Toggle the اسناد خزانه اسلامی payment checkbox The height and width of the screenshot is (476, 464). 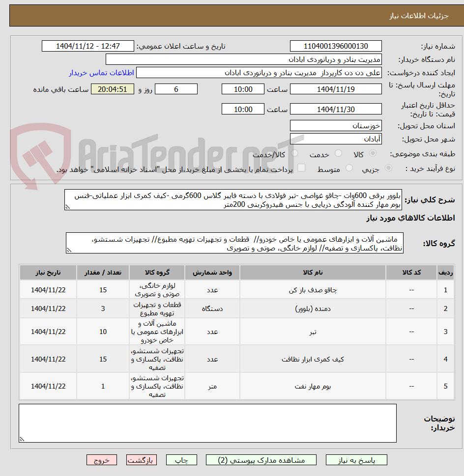coord(301,168)
